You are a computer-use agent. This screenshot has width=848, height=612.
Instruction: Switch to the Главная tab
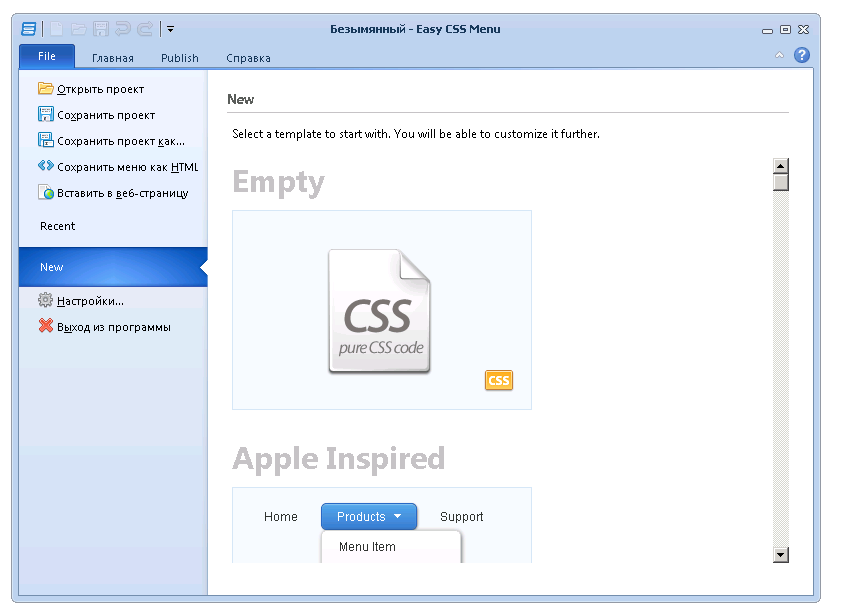(x=113, y=58)
